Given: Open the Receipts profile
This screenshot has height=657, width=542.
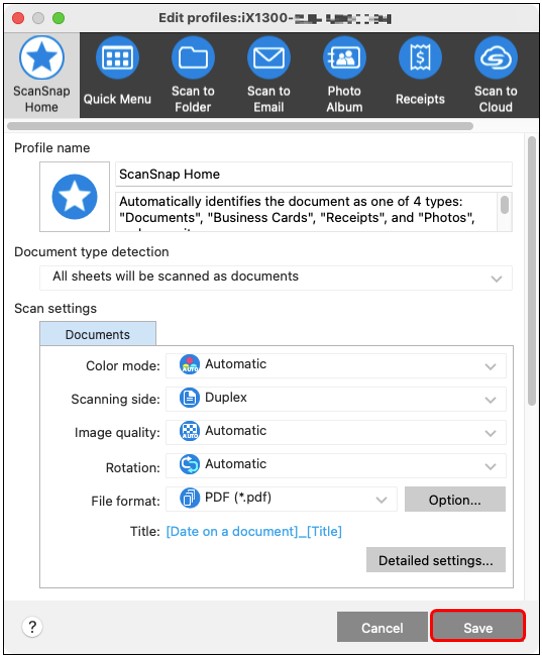Looking at the screenshot, I should [420, 58].
